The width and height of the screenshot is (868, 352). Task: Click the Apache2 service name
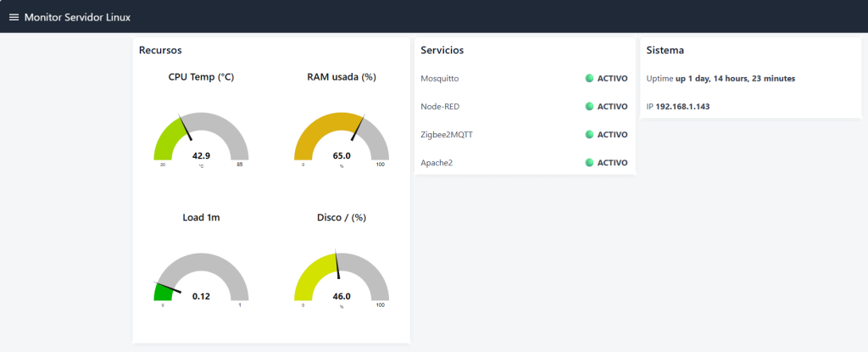click(x=437, y=162)
